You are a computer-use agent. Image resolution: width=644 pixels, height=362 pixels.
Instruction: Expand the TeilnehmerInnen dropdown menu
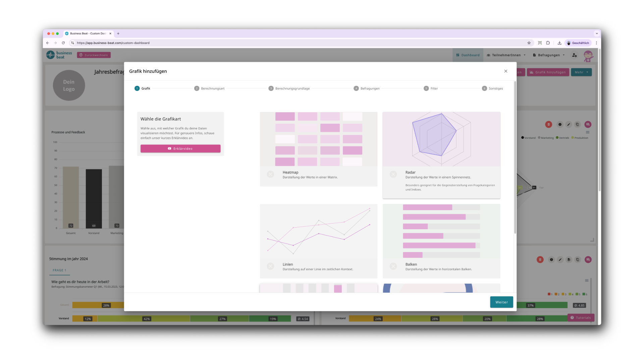(x=506, y=55)
